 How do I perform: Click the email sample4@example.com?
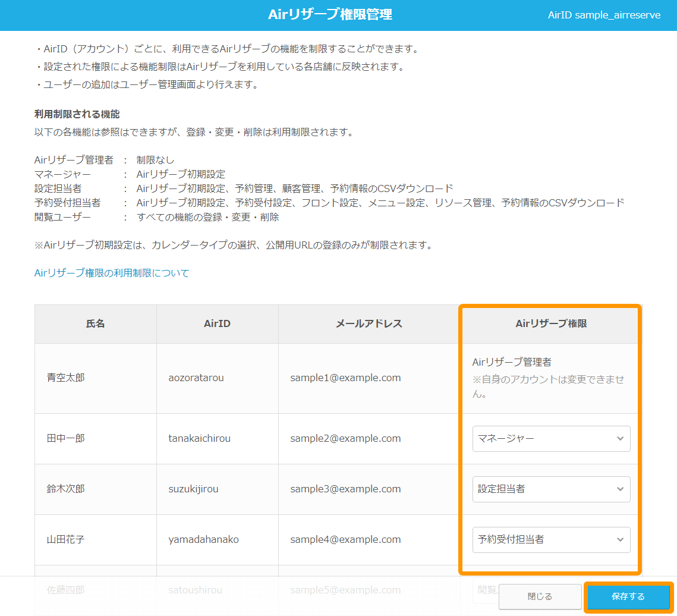click(x=345, y=539)
